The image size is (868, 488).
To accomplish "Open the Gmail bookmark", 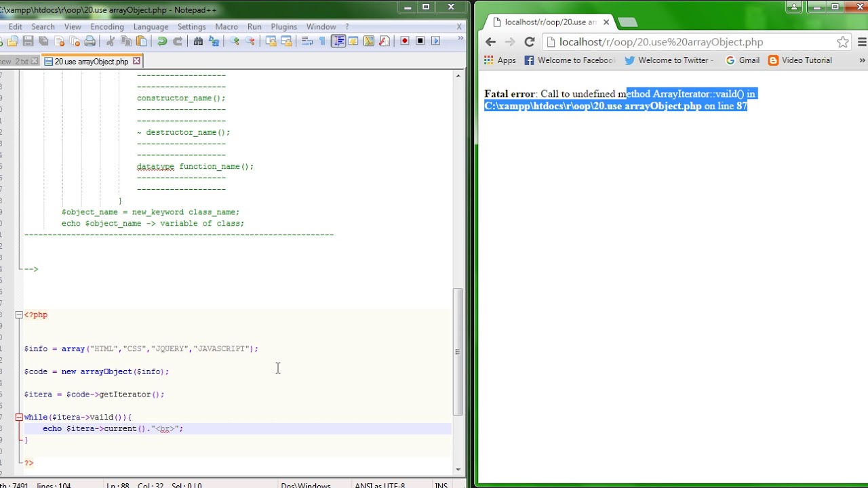I will pyautogui.click(x=742, y=60).
